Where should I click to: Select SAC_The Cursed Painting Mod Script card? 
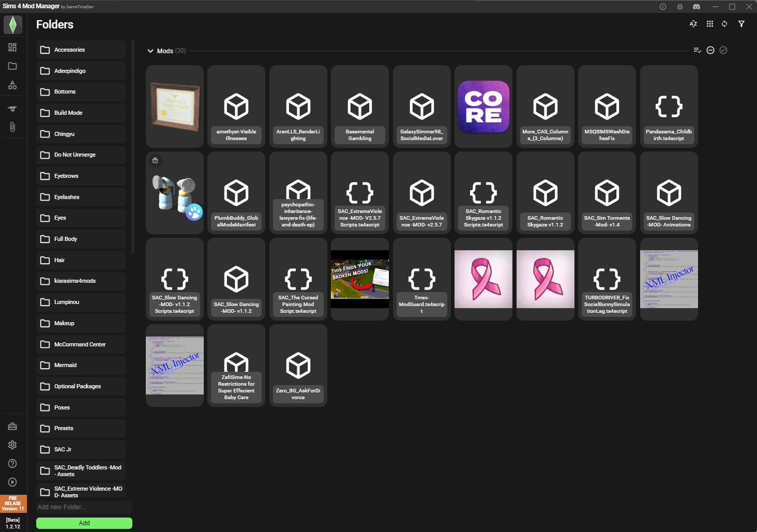[x=298, y=279]
